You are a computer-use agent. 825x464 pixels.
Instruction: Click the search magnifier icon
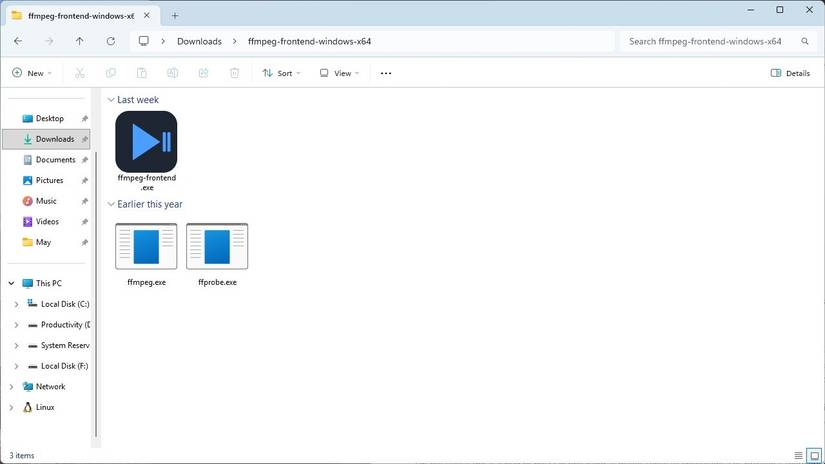tap(805, 41)
